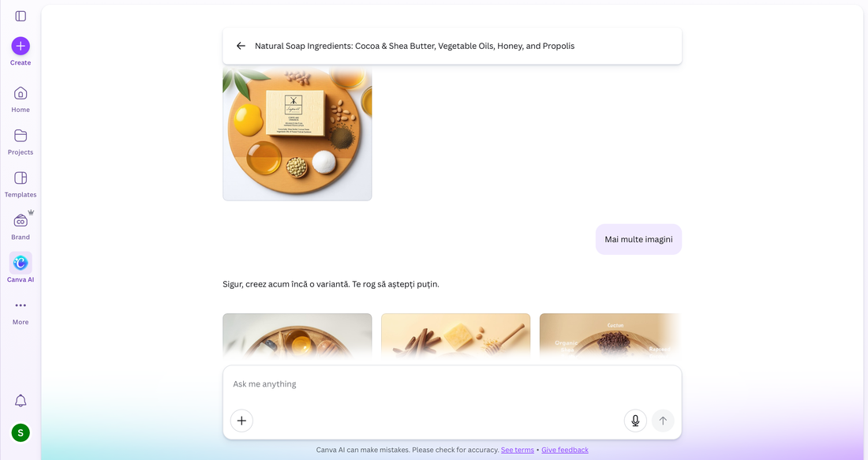Click the 'Sigur, creez acum' response text
The height and width of the screenshot is (460, 868).
pos(331,285)
